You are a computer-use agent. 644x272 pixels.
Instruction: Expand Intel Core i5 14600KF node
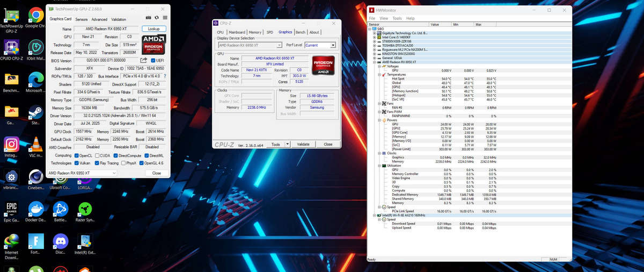[375, 37]
